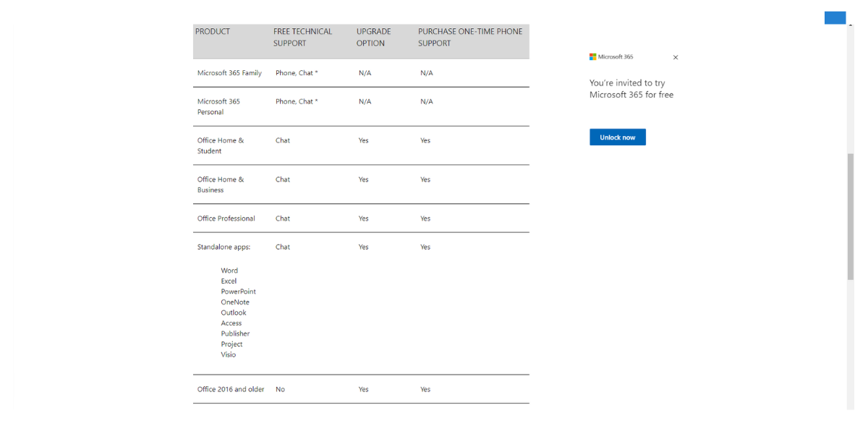Click the PURCHASE ONE-TIME PHONE SUPPORT header
The width and height of the screenshot is (868, 434).
coord(470,37)
